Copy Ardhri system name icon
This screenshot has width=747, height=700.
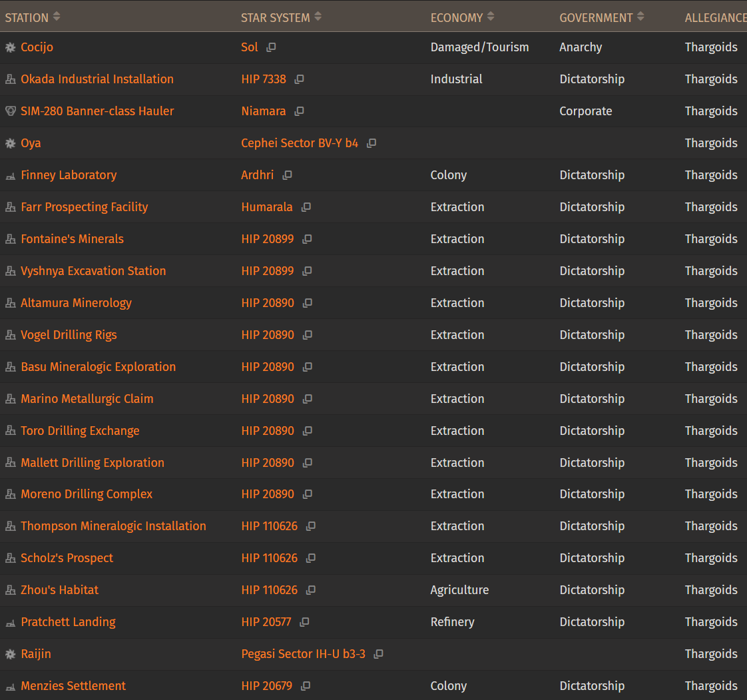point(287,175)
